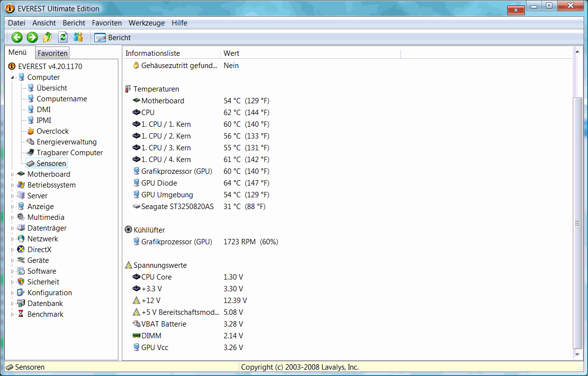Expand the Datenträger tree node

pyautogui.click(x=13, y=228)
